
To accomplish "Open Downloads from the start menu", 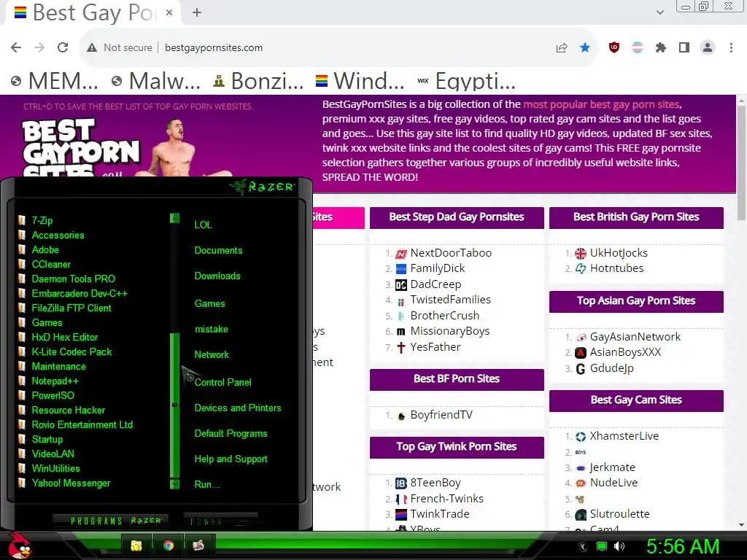I will pyautogui.click(x=217, y=276).
